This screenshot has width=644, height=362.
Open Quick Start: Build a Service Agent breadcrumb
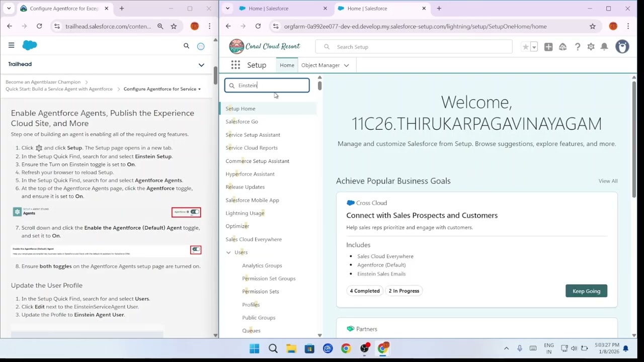coord(59,89)
